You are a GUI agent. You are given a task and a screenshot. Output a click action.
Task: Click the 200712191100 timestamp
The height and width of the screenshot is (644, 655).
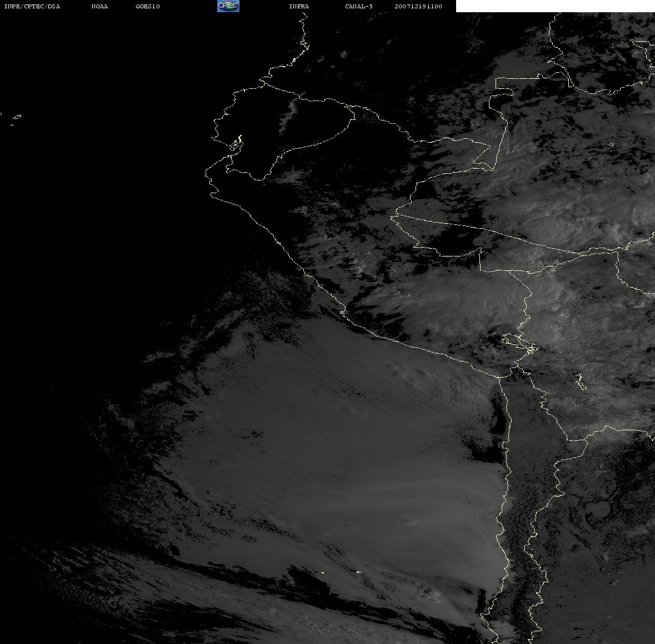point(418,6)
